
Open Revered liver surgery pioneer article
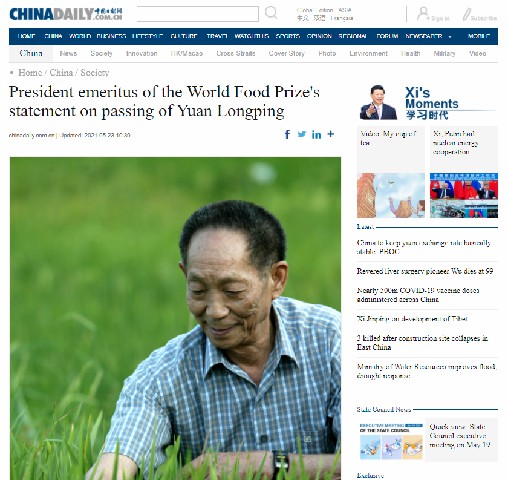click(x=425, y=271)
